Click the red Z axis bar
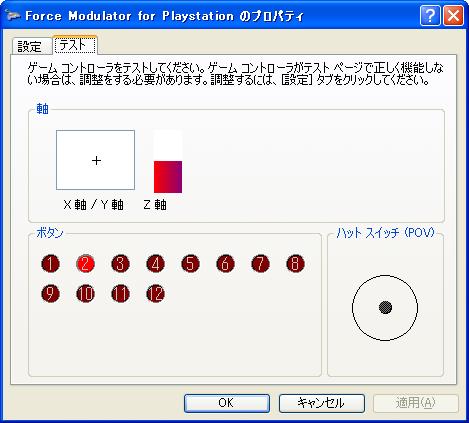The image size is (469, 423). (168, 177)
